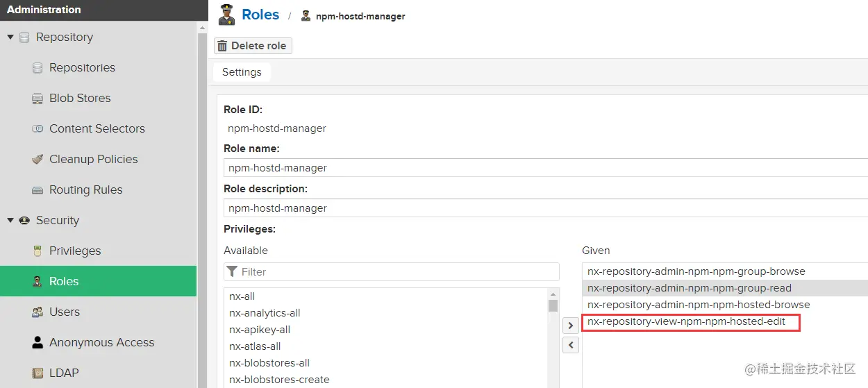
Task: Open the Settings tab
Action: [242, 72]
